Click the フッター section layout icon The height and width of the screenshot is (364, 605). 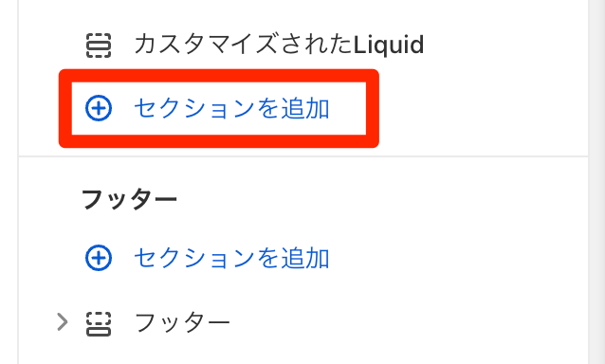99,324
